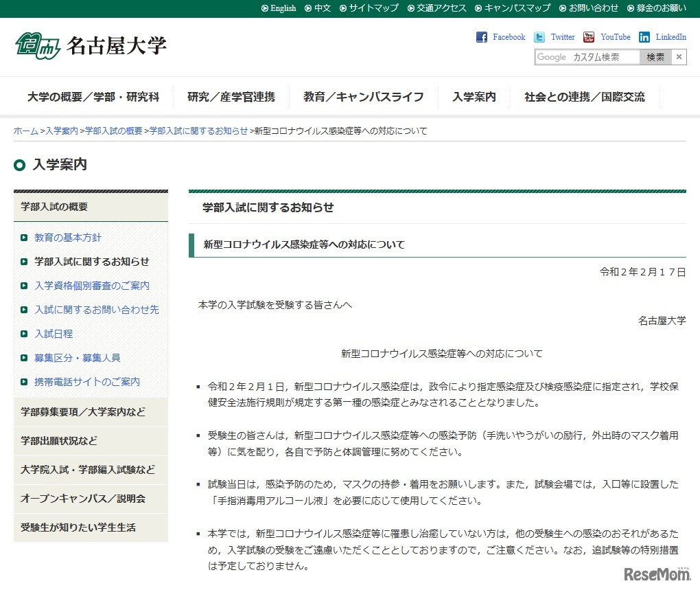Screen dimensions: 700x590
Task: Expand オープンキャンパス／説明会 section
Action: pos(91,499)
